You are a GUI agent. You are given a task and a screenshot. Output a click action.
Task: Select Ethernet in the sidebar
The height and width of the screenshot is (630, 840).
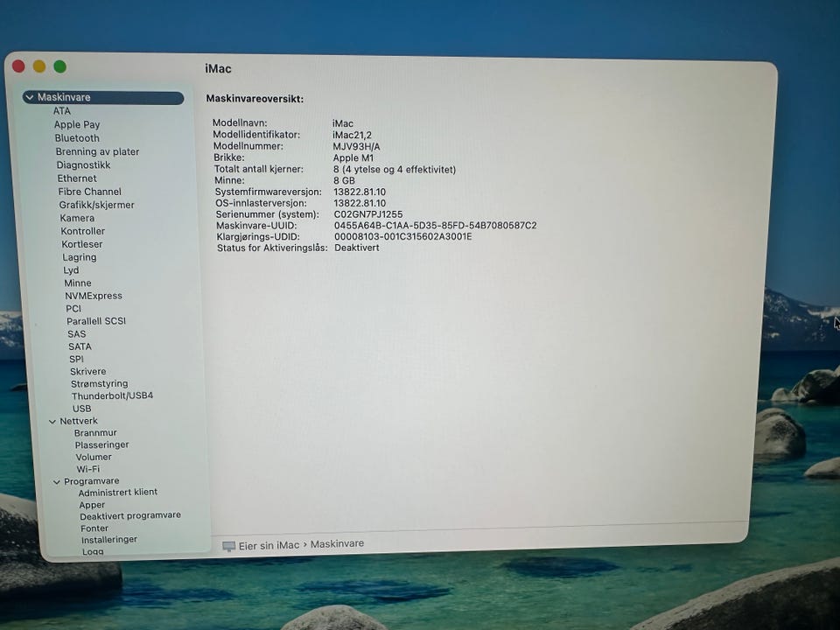(77, 178)
